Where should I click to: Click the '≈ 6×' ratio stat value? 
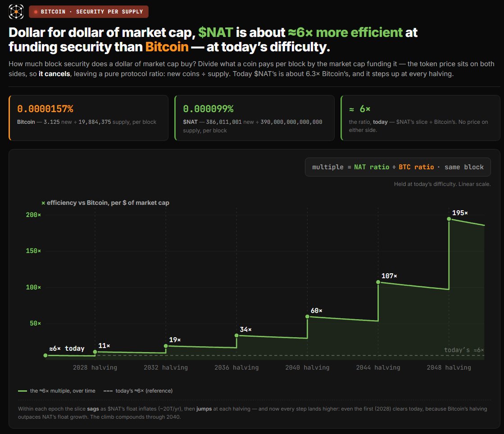click(x=360, y=109)
